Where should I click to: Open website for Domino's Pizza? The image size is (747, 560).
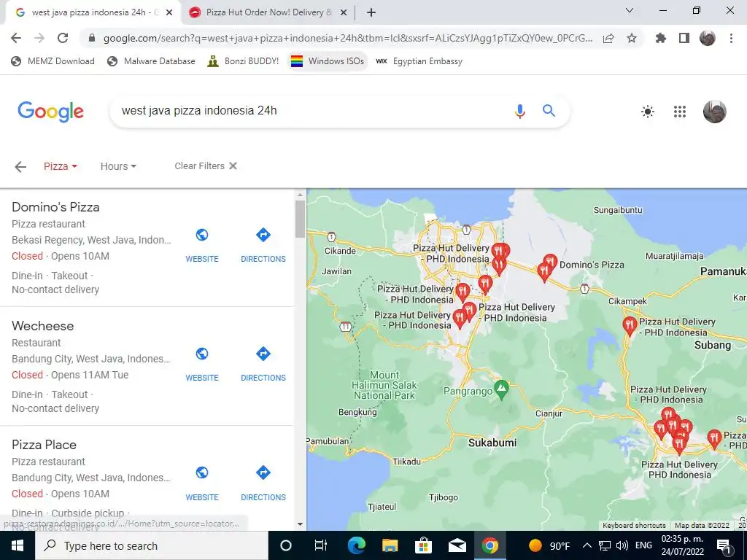[x=202, y=245]
